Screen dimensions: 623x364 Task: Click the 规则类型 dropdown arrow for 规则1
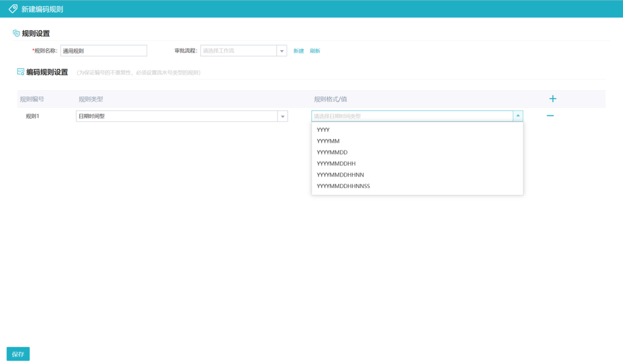point(283,117)
